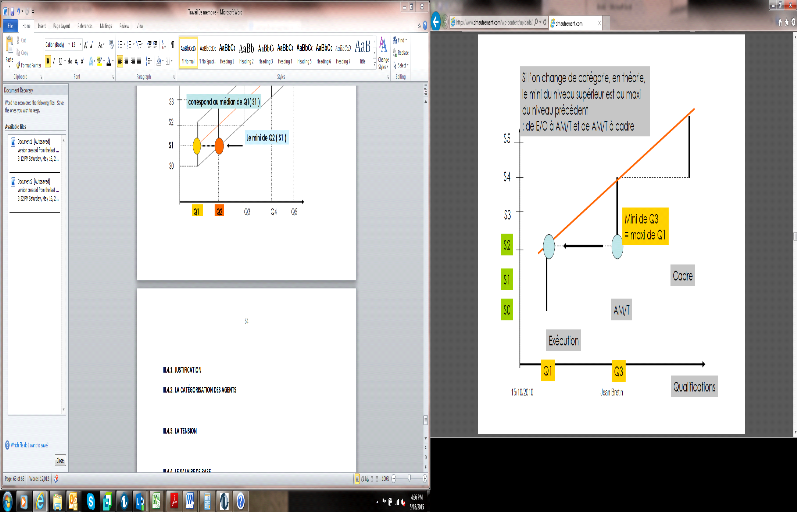Click the proofing errors icon in status bar

(56, 478)
